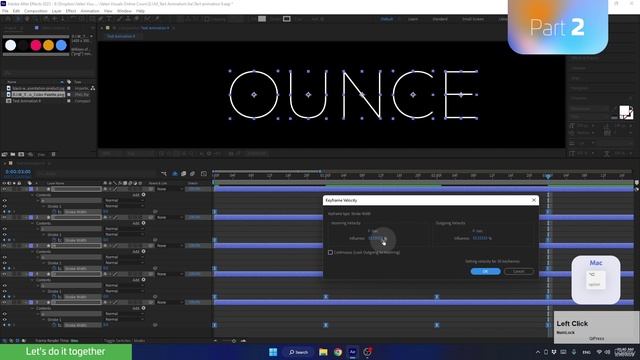Click the Fill color swatch in toolbar
Viewport: 640px width, 360px height.
click(262, 19)
